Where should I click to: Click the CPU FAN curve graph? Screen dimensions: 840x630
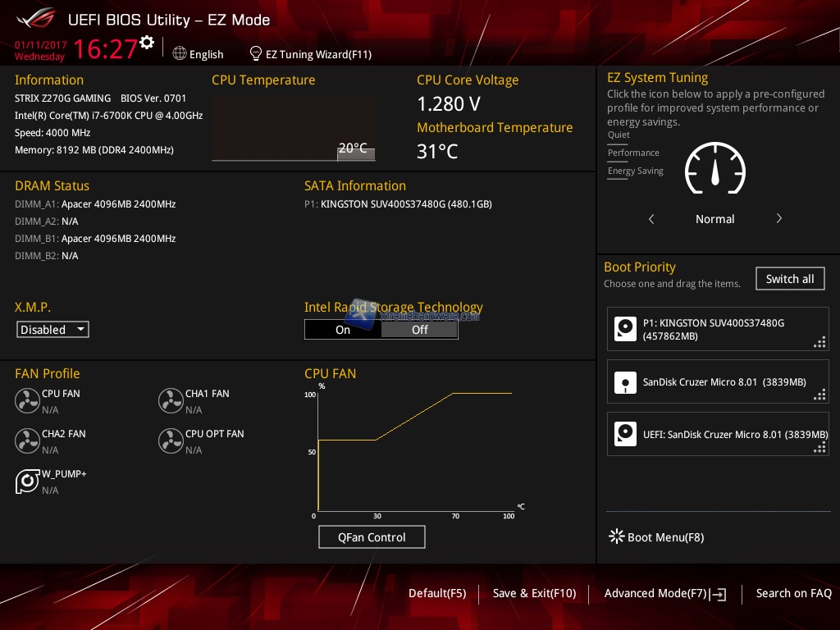(414, 450)
